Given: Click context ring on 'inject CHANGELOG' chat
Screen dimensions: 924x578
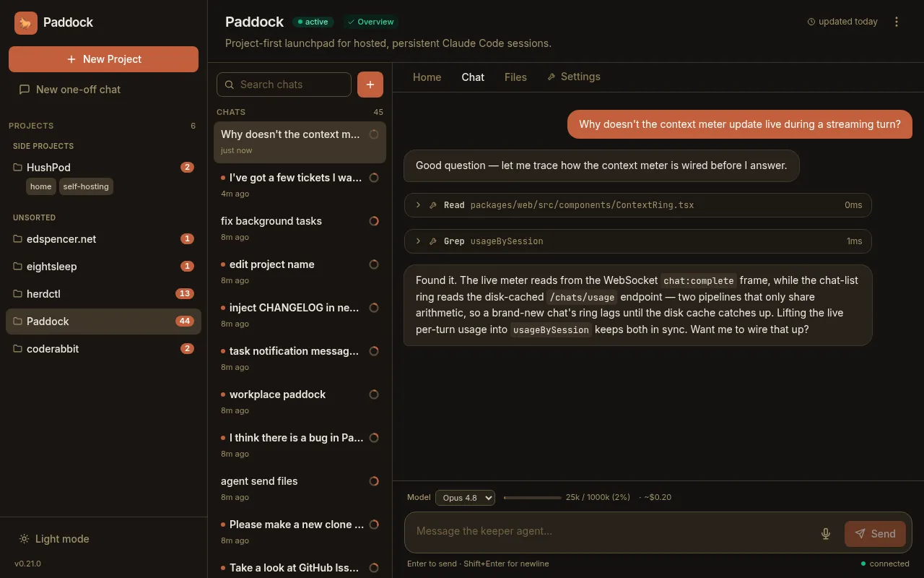Looking at the screenshot, I should 374,308.
